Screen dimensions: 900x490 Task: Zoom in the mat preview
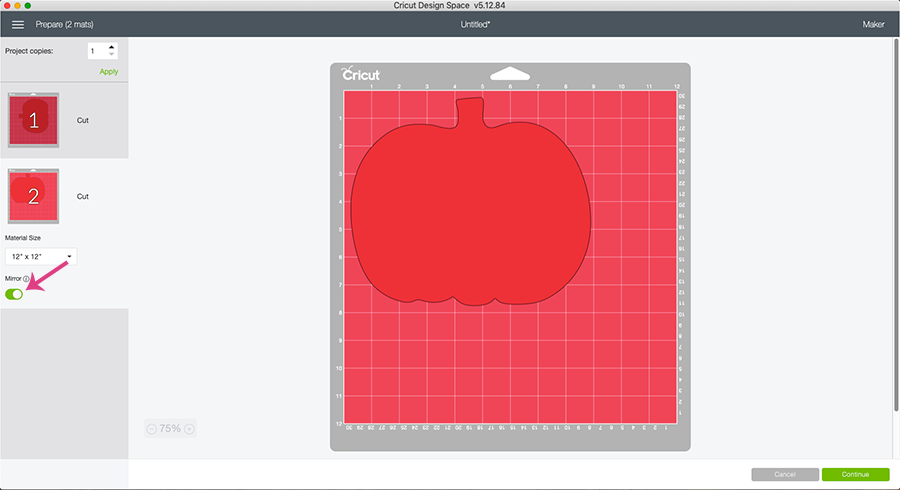(190, 429)
